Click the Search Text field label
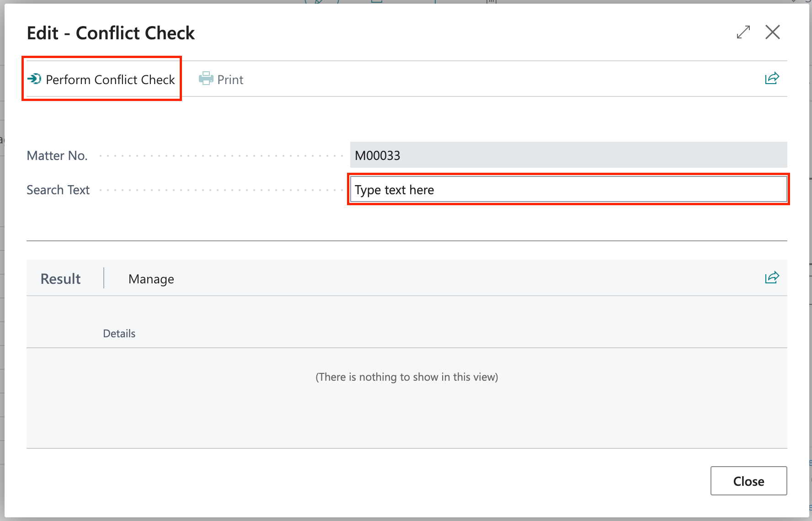Viewport: 812px width, 521px height. tap(58, 190)
